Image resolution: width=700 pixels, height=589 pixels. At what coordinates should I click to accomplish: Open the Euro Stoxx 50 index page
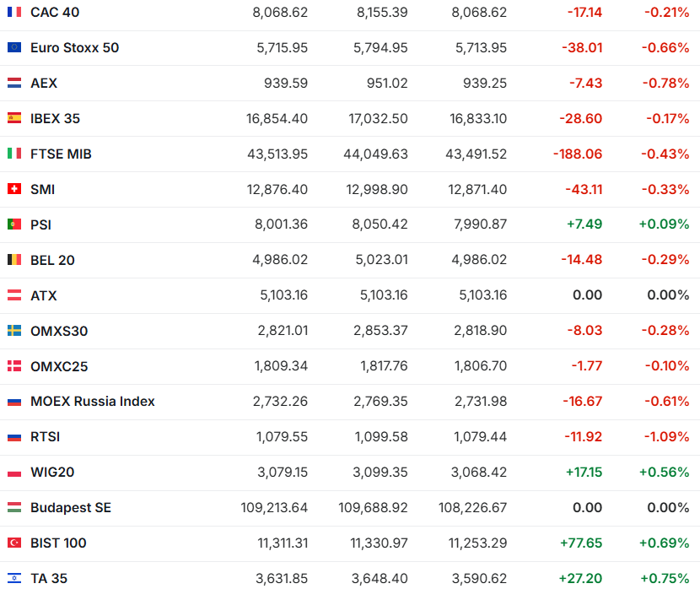(74, 48)
